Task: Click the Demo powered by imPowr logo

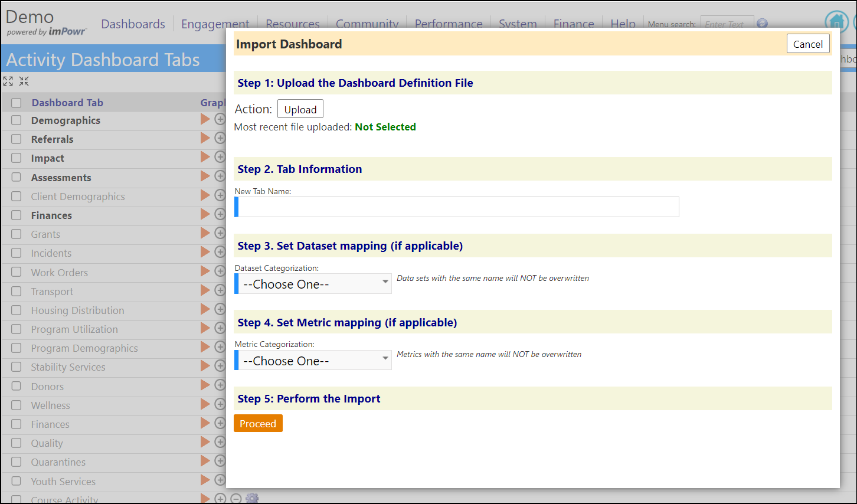Action: coord(46,22)
